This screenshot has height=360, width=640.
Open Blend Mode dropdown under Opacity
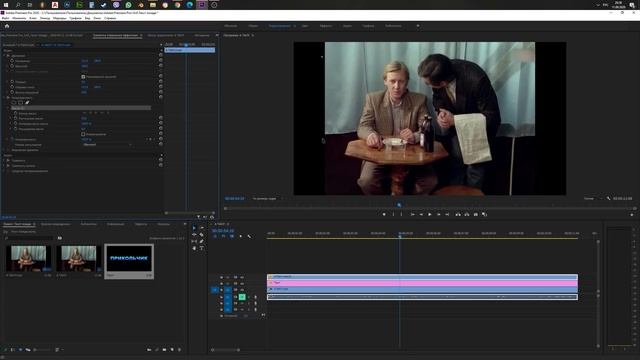(107, 144)
